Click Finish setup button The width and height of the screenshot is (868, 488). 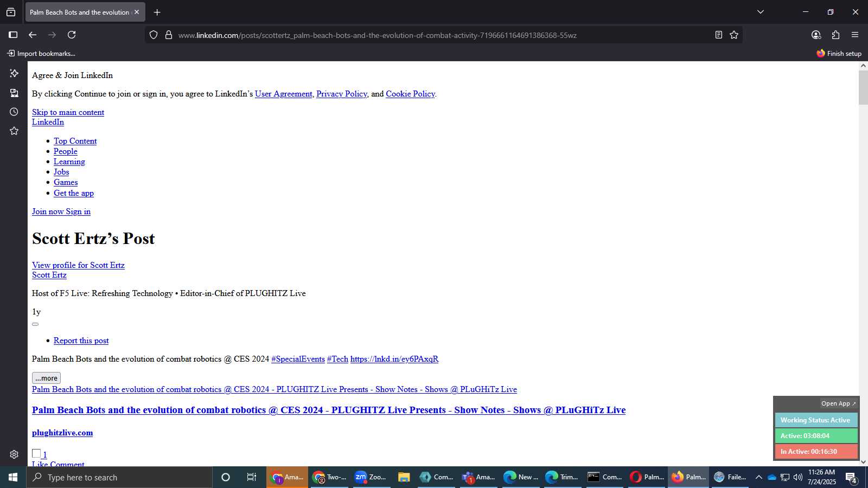tap(839, 53)
